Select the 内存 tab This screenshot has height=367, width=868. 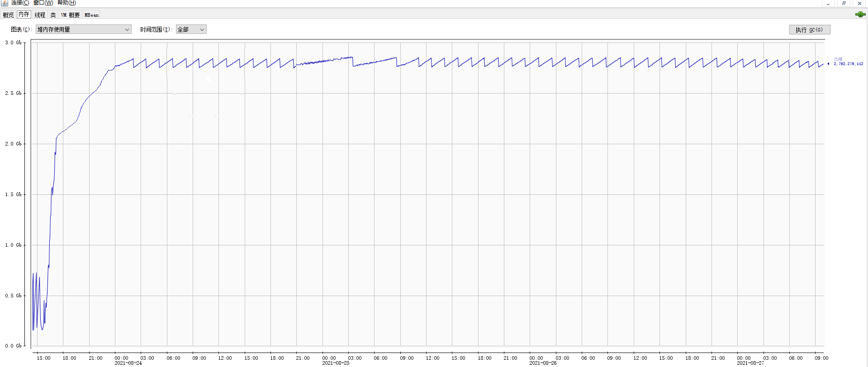pos(24,14)
